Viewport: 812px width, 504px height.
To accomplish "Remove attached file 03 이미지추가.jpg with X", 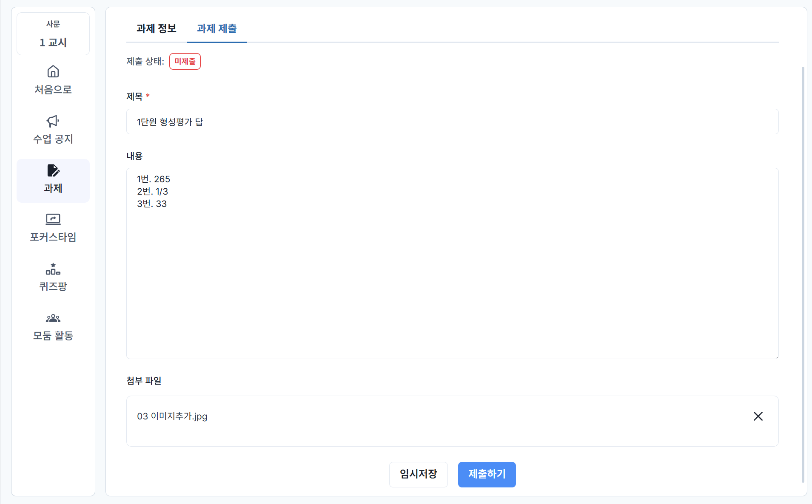I will (x=758, y=416).
